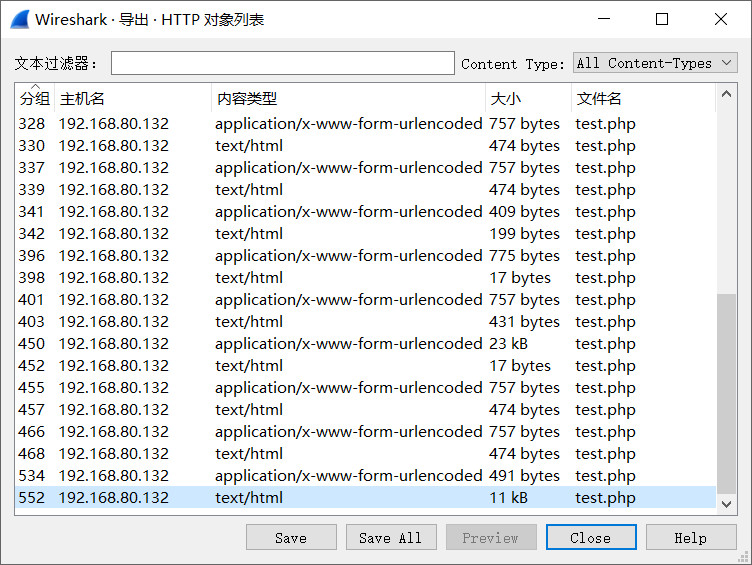
Task: Click the greyed Preview button
Action: click(x=491, y=537)
